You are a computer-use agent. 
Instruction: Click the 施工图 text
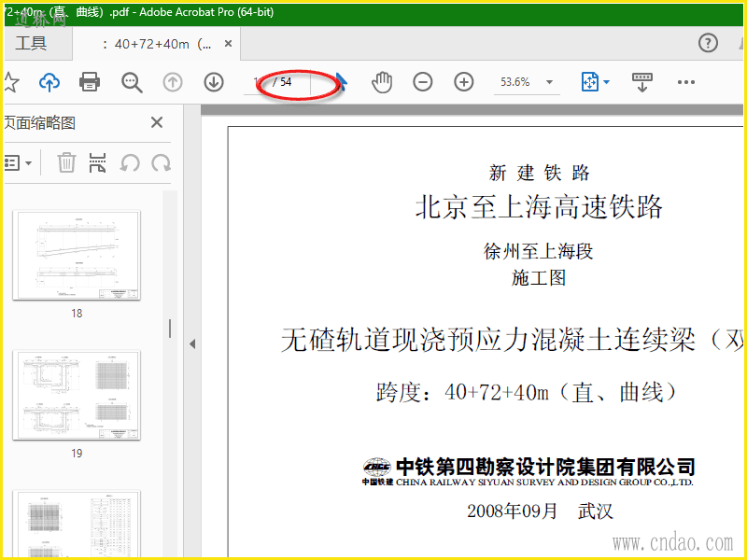539,277
